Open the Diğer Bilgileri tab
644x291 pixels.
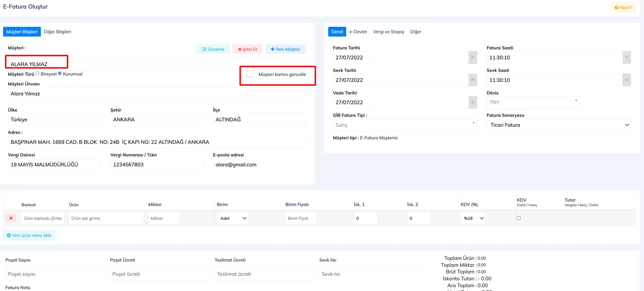click(x=58, y=32)
